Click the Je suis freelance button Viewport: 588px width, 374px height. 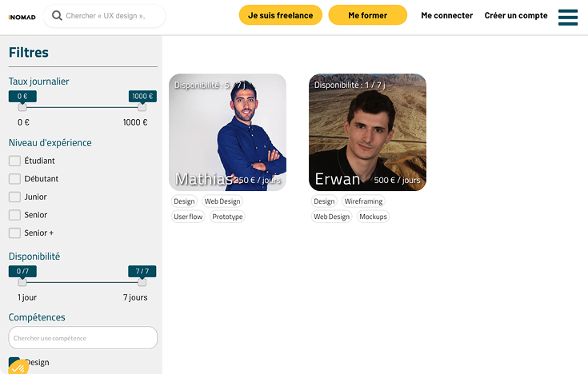coord(281,15)
